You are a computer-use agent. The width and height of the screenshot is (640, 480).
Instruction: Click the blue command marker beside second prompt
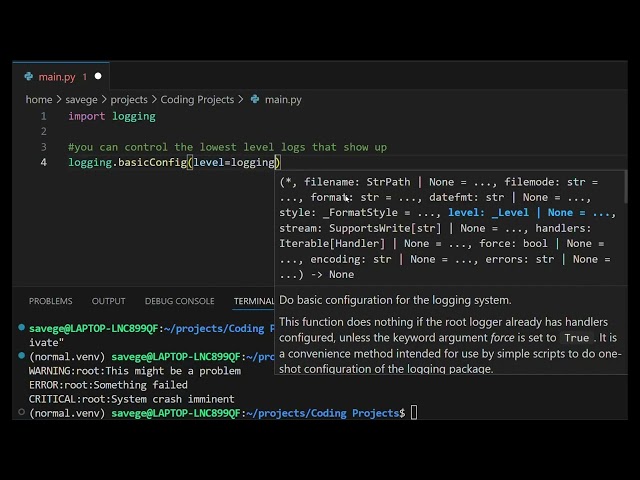22,356
